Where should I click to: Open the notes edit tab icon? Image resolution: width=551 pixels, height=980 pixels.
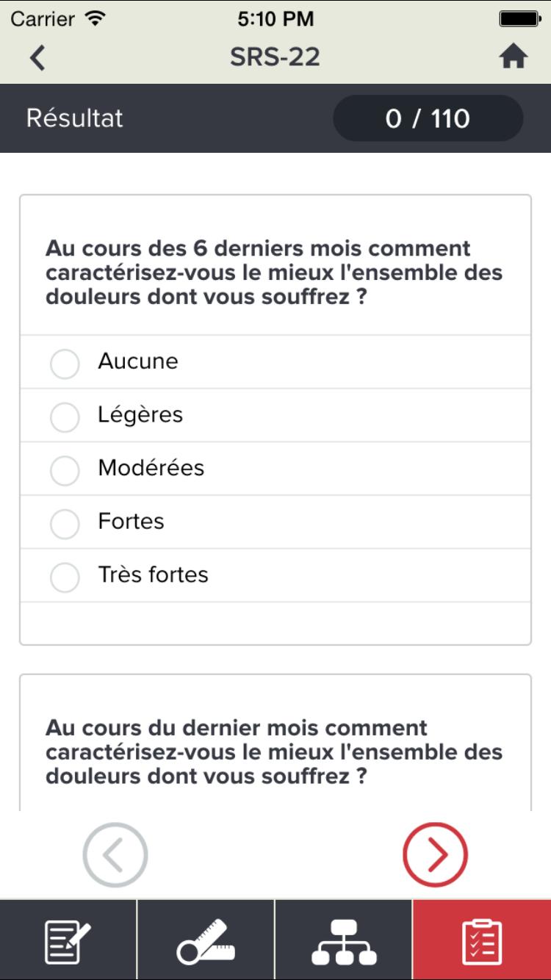68,941
